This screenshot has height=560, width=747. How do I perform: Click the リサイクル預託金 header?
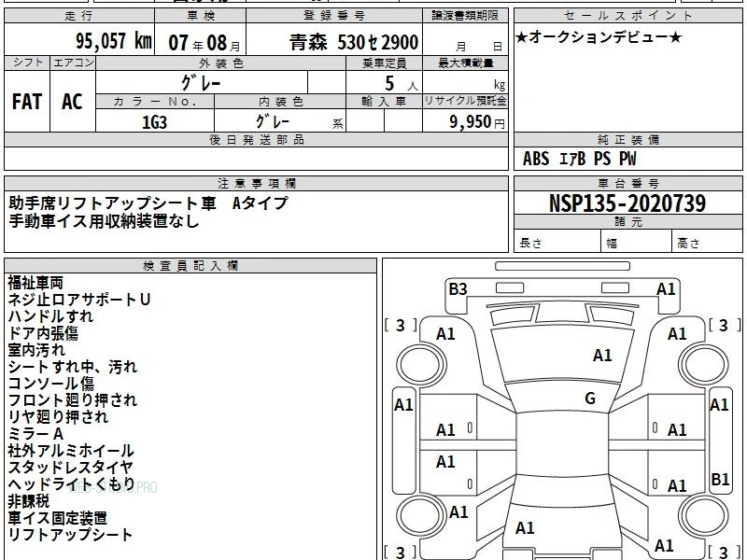[465, 101]
